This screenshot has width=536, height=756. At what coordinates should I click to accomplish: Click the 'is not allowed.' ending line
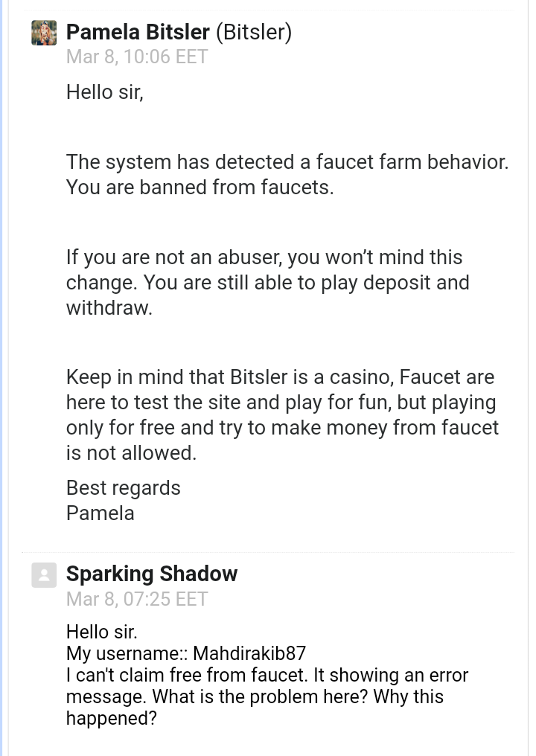pos(131,453)
